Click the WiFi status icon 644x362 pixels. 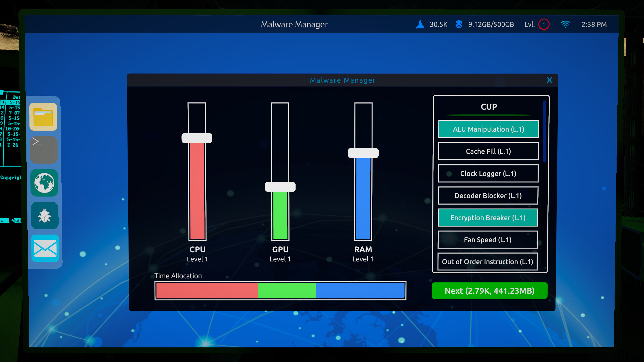(x=566, y=24)
